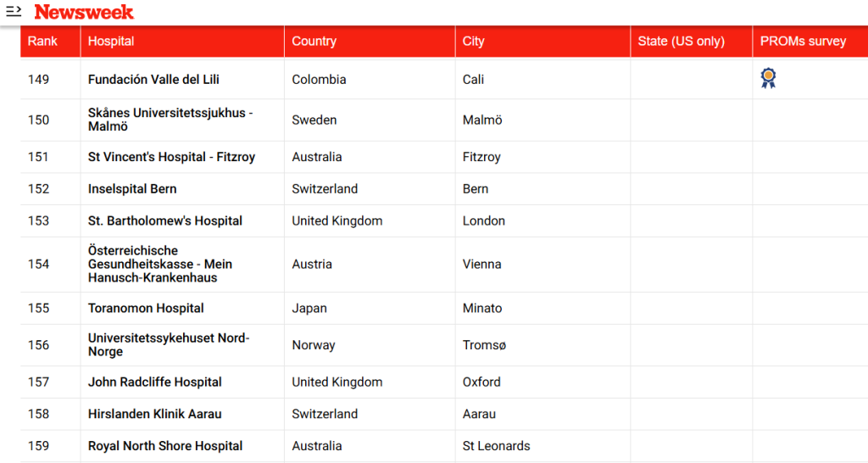Click Hirslanden Klinik Aarau name
The image size is (868, 463).
[154, 414]
